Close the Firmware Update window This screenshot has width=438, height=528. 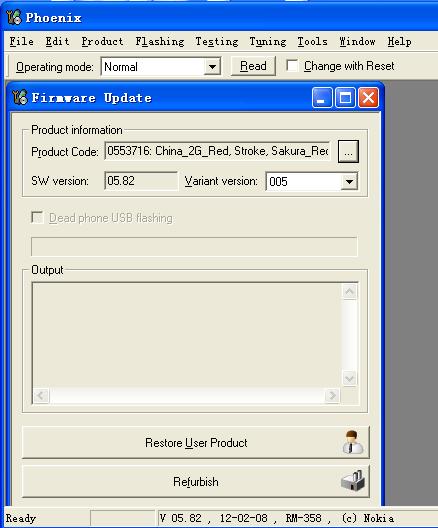368,98
